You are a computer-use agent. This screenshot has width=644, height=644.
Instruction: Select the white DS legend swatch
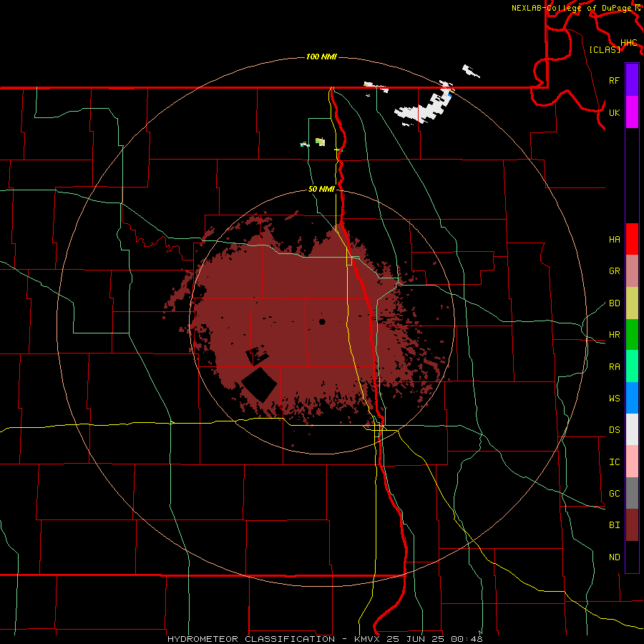click(632, 429)
